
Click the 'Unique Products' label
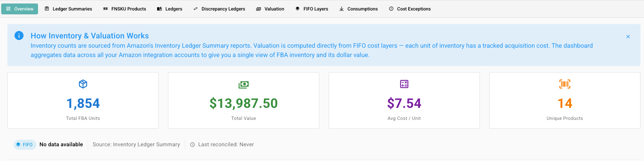pyautogui.click(x=565, y=118)
